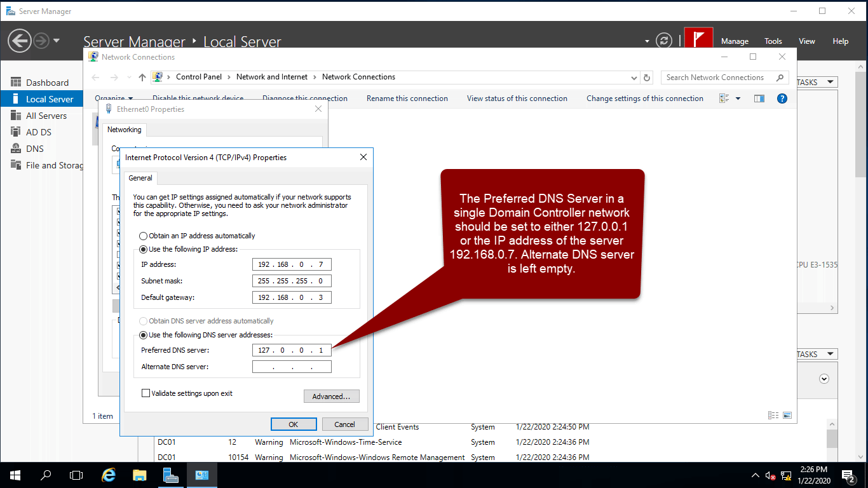Screen dimensions: 868x488
Task: Click the Default gateway field
Action: coord(292,297)
